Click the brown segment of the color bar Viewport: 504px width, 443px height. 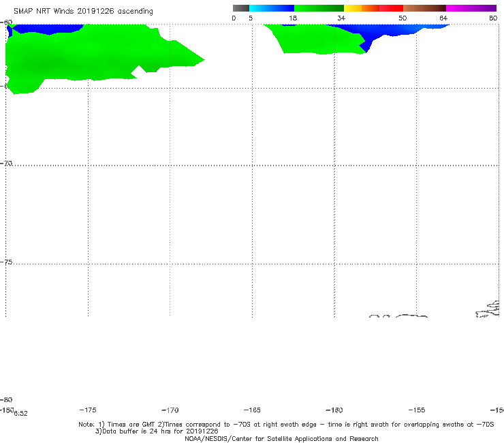tap(424, 8)
